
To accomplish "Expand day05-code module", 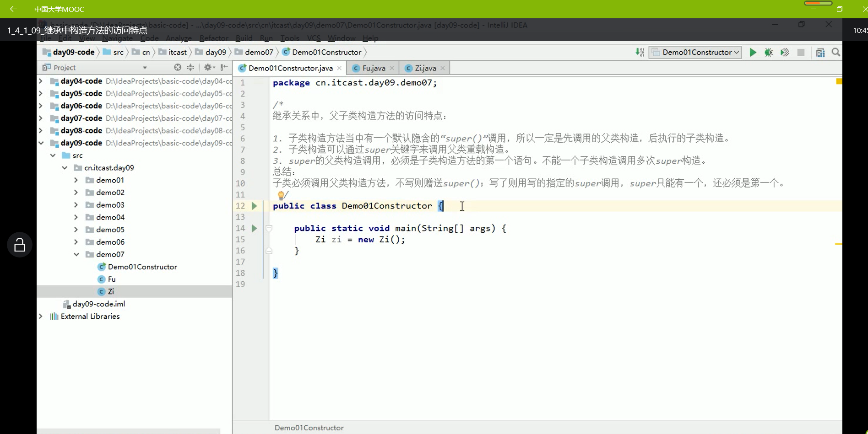I will tap(41, 93).
